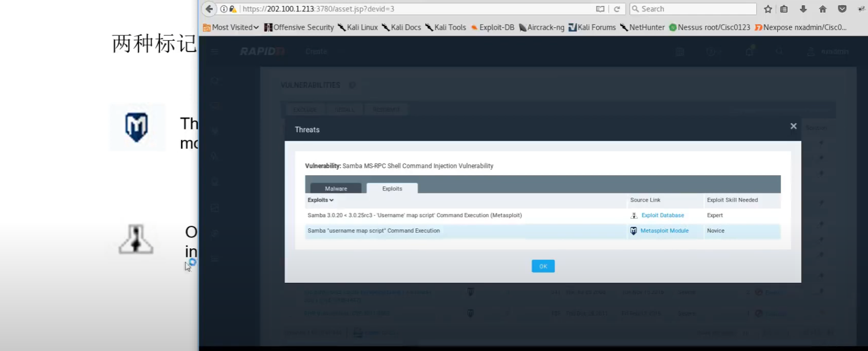Click the Exploit Skill Needed column header
The image size is (868, 351).
732,200
